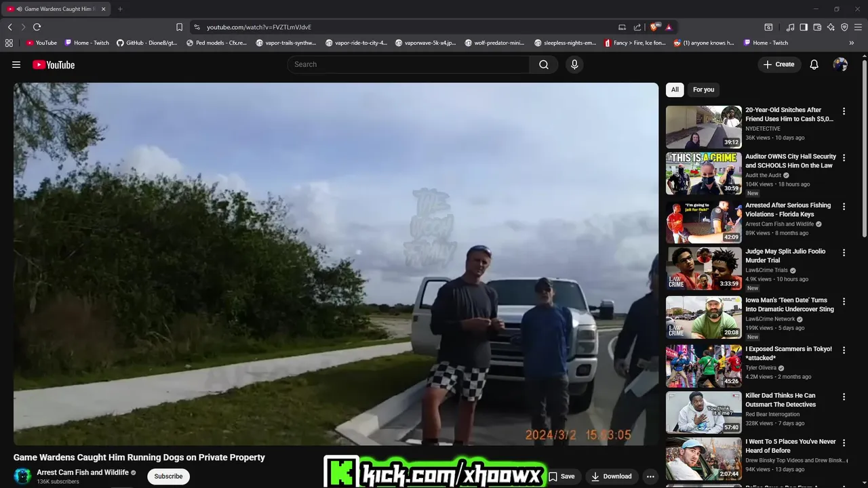The width and height of the screenshot is (868, 488).
Task: Open the browser main menu icon
Action: point(859,27)
